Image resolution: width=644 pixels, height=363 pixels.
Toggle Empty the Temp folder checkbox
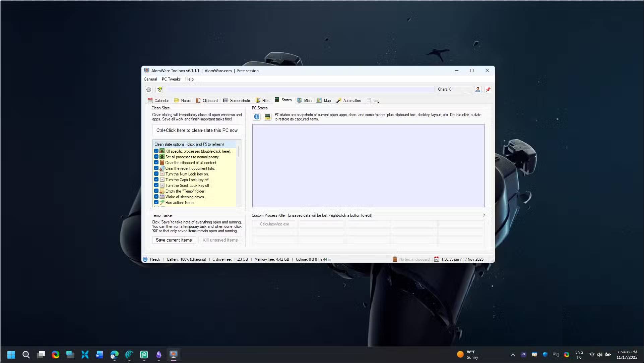point(156,191)
